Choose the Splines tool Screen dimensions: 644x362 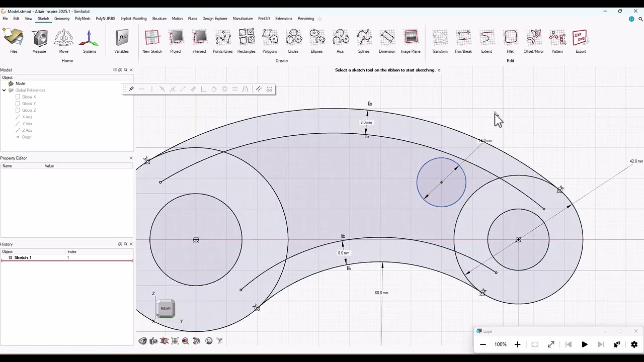[x=364, y=38]
